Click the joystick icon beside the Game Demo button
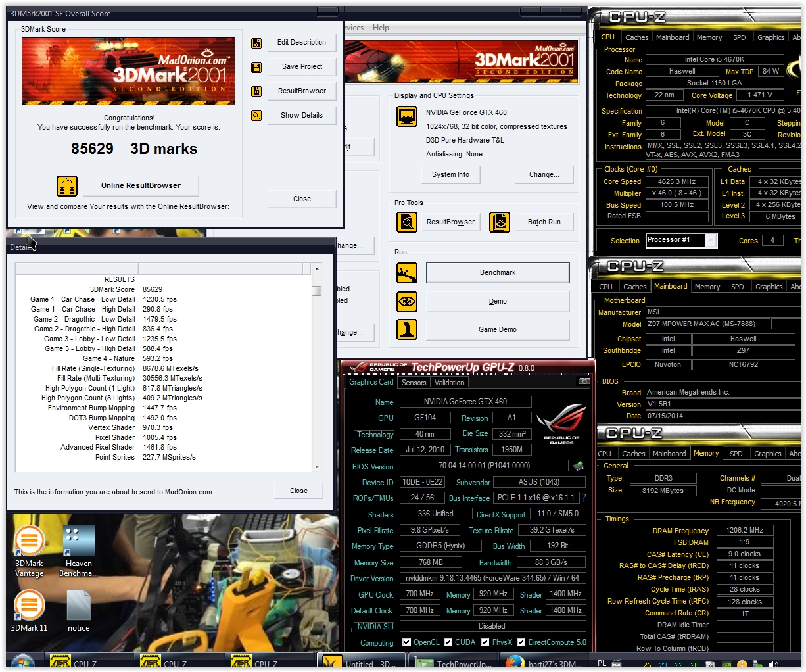 (x=407, y=329)
